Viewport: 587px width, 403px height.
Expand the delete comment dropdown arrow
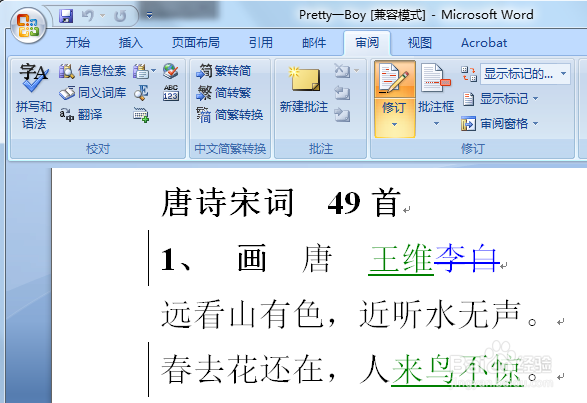click(356, 70)
